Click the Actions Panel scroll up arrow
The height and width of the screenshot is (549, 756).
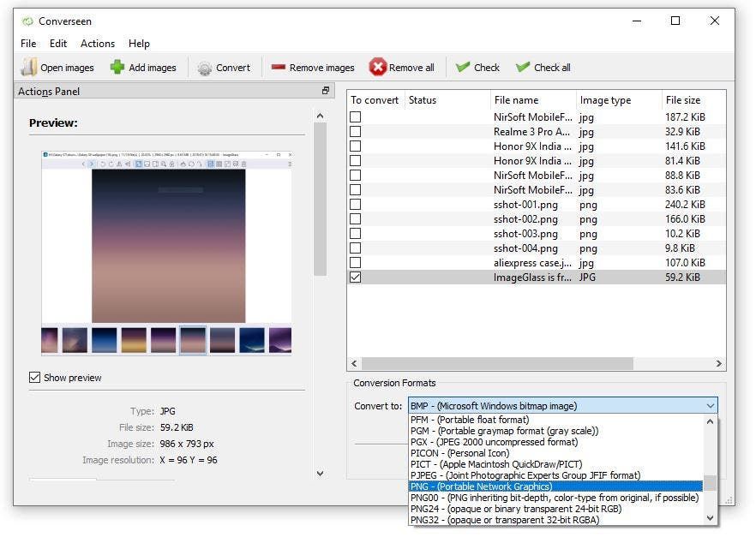click(x=321, y=116)
